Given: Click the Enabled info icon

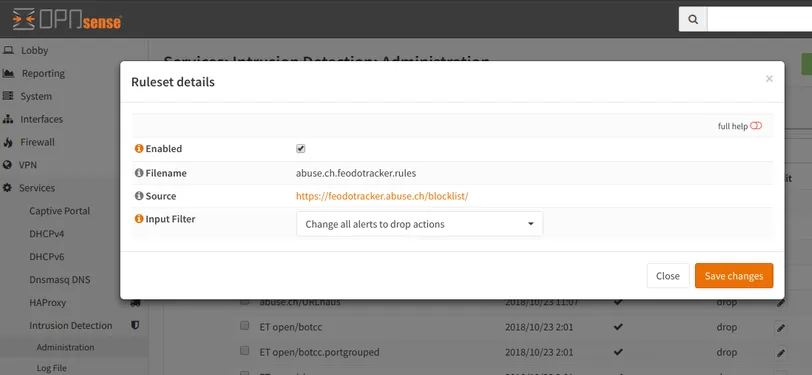Looking at the screenshot, I should pyautogui.click(x=139, y=149).
